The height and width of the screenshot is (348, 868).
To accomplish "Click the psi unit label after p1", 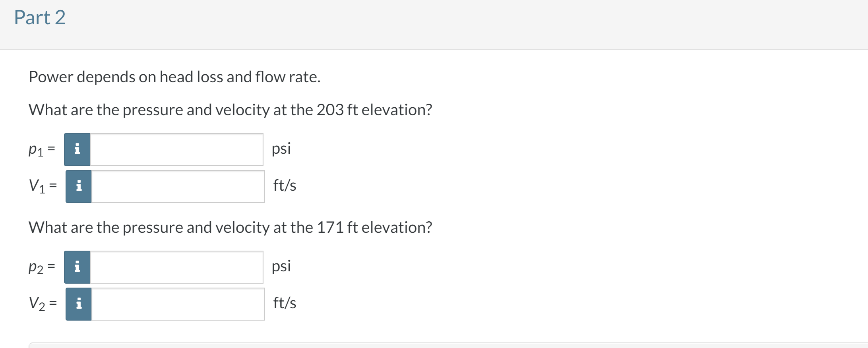I will tap(281, 149).
